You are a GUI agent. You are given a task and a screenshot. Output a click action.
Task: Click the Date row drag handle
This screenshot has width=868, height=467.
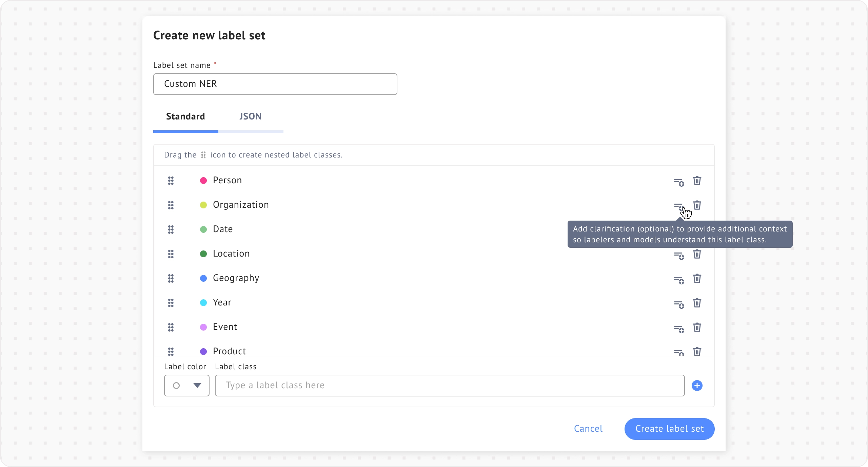pos(171,229)
